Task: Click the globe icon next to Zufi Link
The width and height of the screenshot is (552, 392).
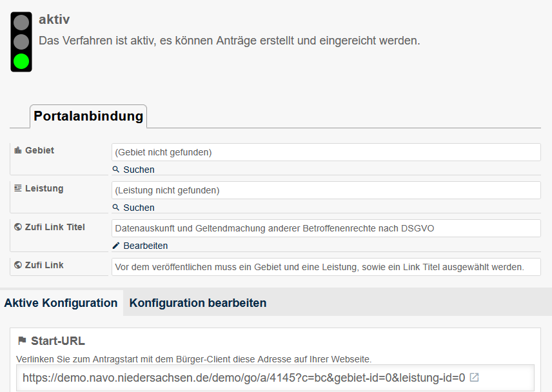Action: click(x=18, y=265)
